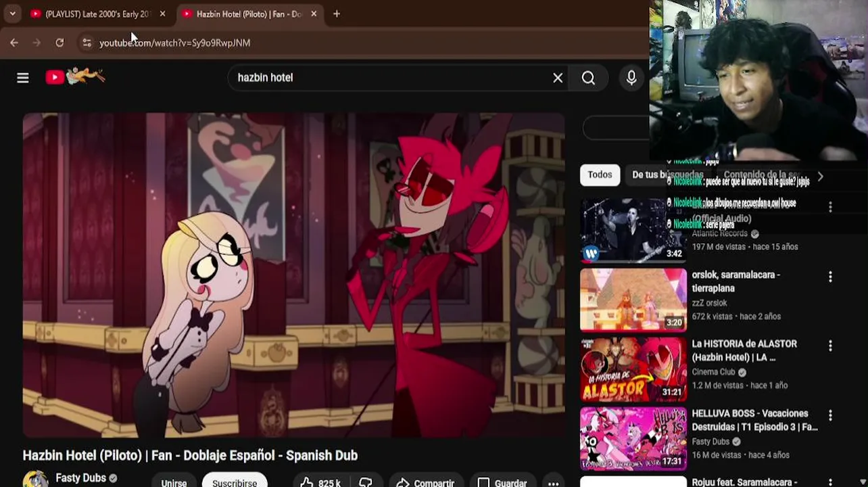Run search with magnifying glass button
This screenshot has width=868, height=487.
click(588, 78)
